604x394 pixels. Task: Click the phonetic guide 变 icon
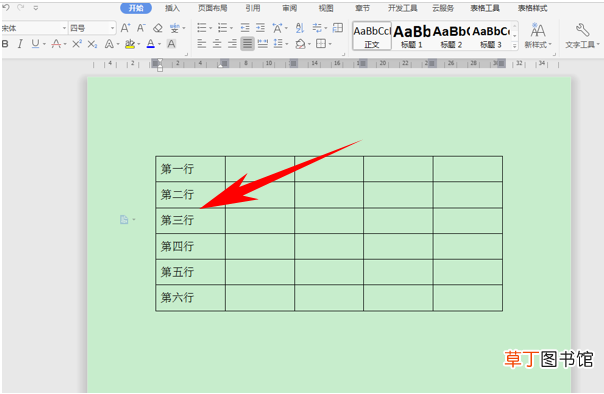tap(174, 28)
